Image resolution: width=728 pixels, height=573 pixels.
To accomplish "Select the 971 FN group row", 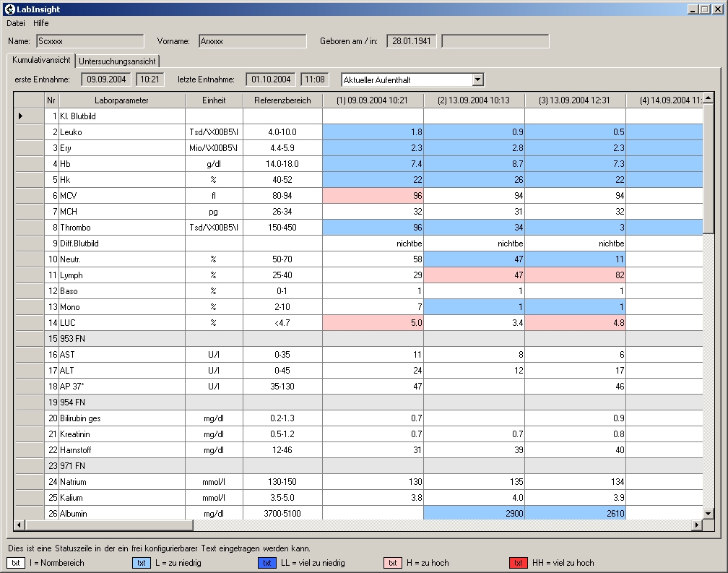I will pos(358,466).
